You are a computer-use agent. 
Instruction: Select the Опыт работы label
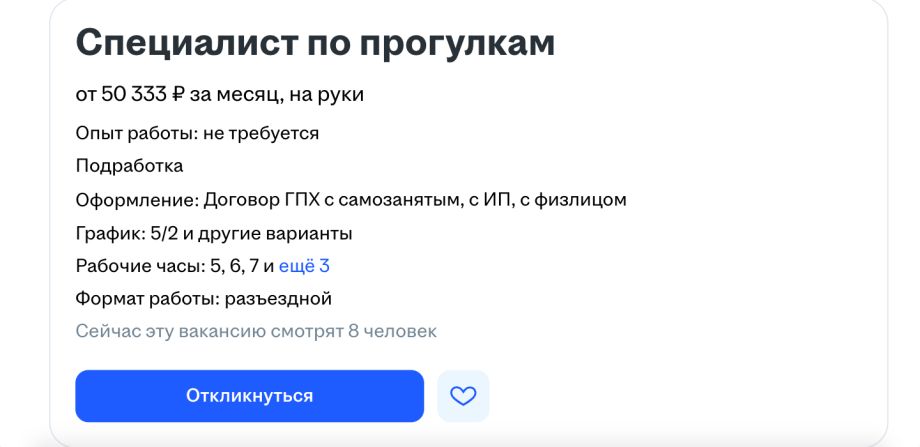click(135, 133)
